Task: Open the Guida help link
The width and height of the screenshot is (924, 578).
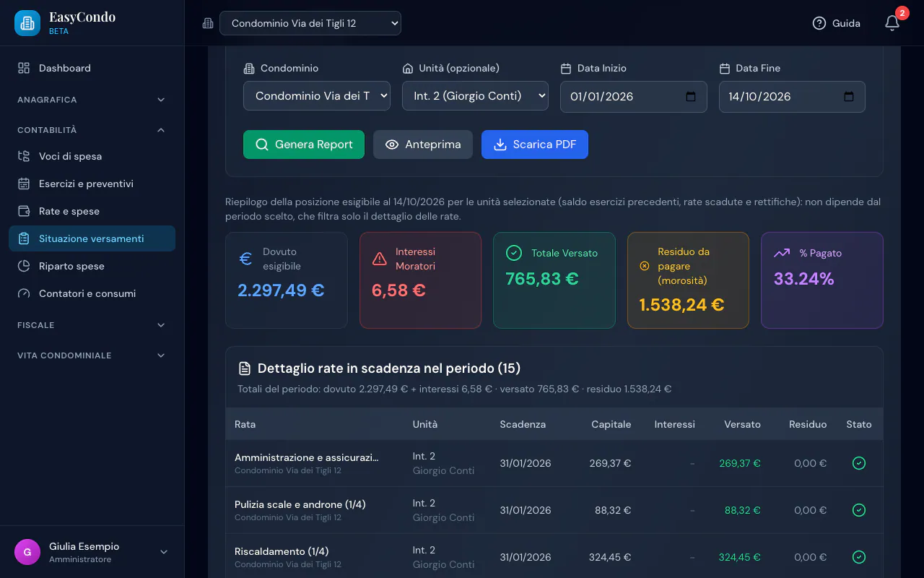Action: (x=837, y=23)
